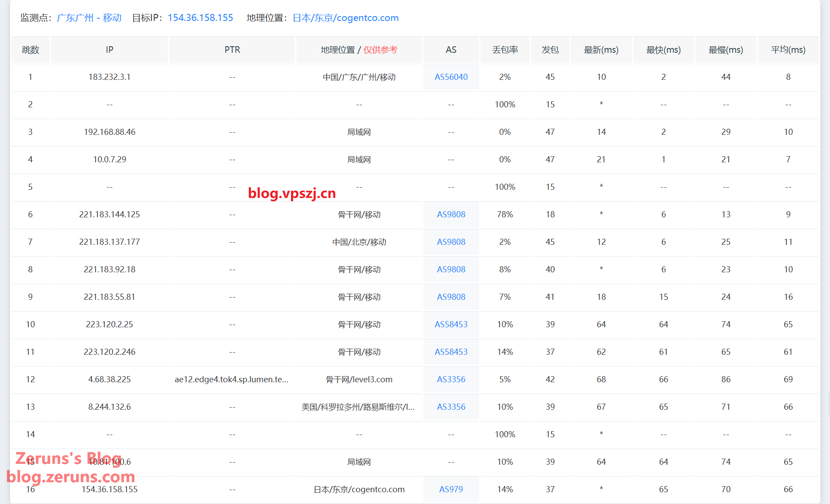This screenshot has width=830, height=504.
Task: Select the PTR ae12.edge4.tok4.sp.lumen.te... cell
Action: coord(231,380)
